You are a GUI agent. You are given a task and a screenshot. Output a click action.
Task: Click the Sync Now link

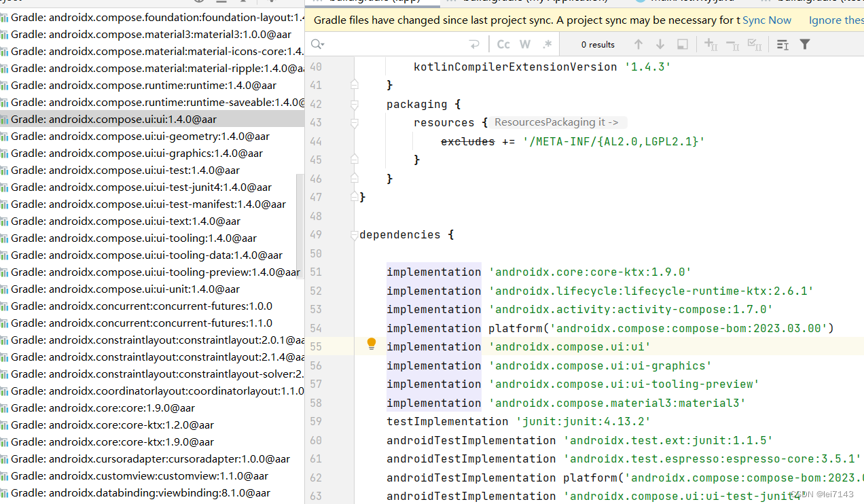point(766,20)
